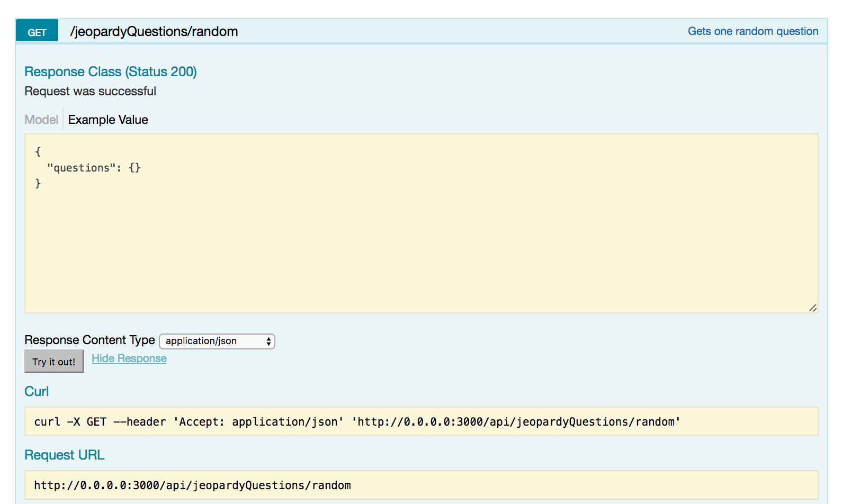Click the Gets one random question link
Image resolution: width=843 pixels, height=504 pixels.
click(x=753, y=31)
